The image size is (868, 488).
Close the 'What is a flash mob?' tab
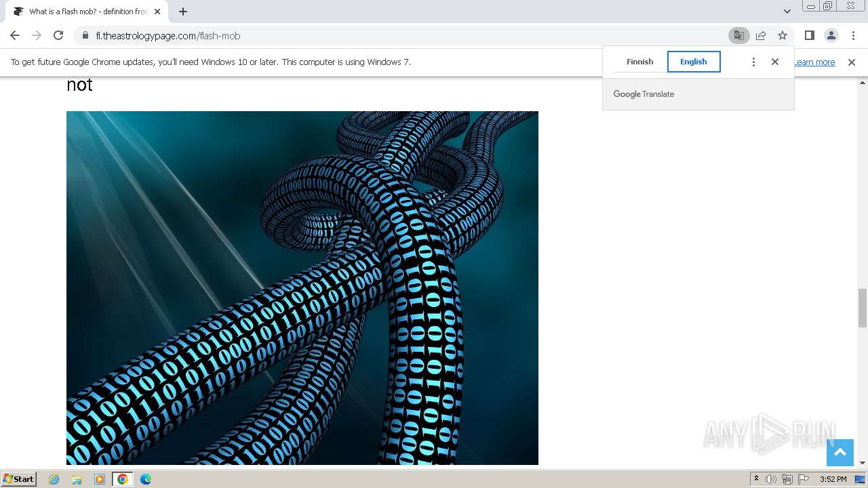pos(157,12)
